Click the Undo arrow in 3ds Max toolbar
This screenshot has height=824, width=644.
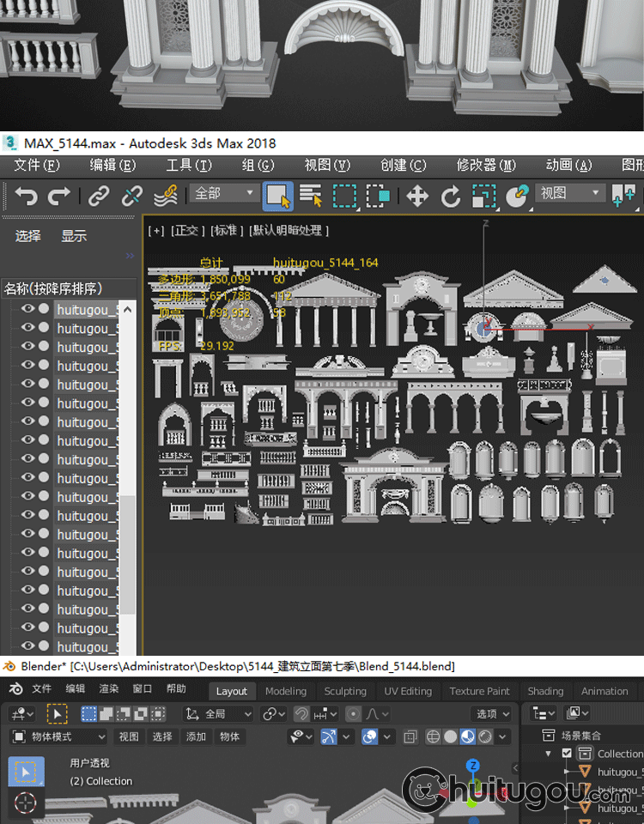(27, 196)
